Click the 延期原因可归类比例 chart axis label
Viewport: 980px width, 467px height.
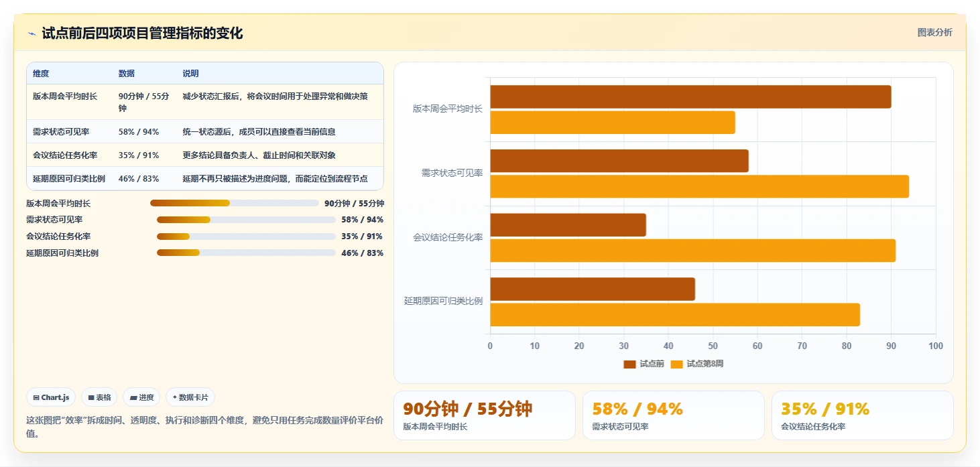(x=443, y=301)
